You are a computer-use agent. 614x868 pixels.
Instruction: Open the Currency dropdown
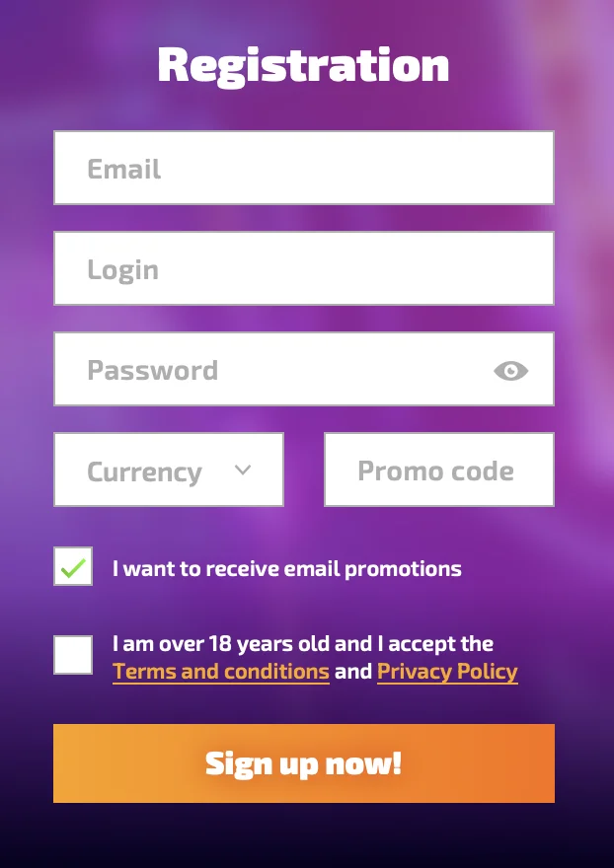[x=169, y=470]
